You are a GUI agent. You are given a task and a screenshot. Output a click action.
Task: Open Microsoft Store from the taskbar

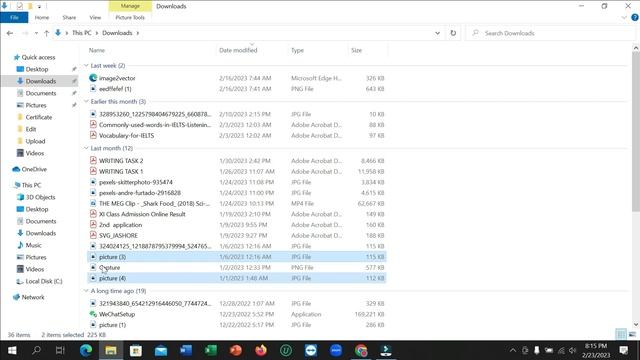[x=136, y=350]
